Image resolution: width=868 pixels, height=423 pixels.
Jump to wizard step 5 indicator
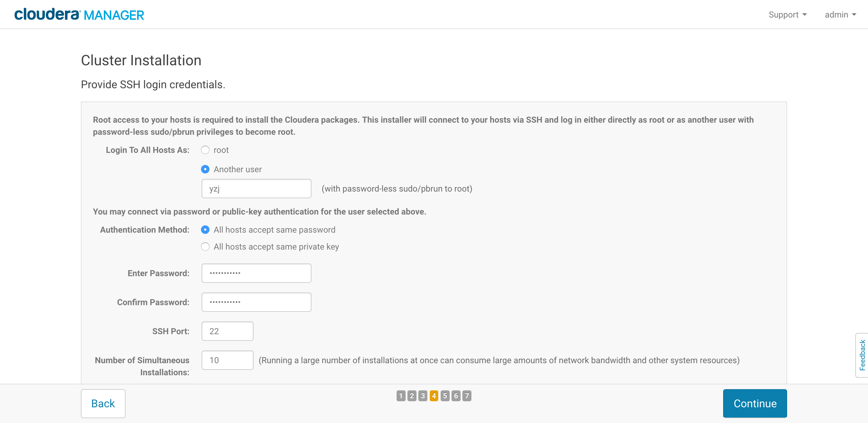[x=445, y=395]
